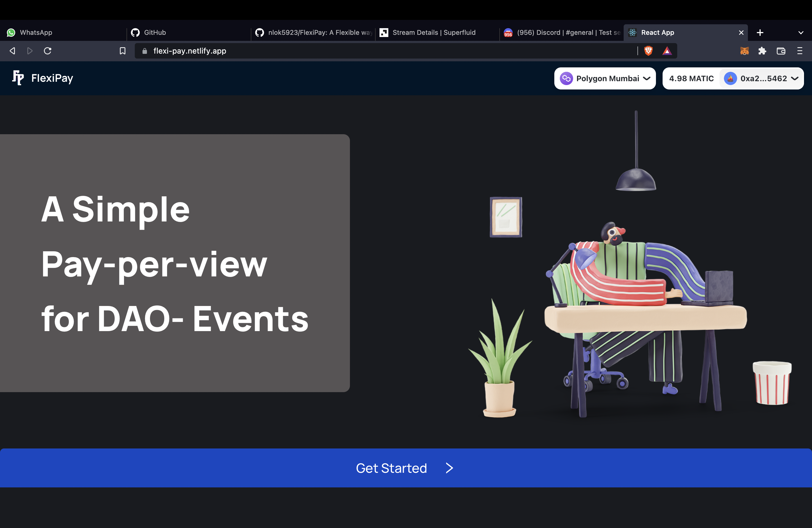Open the Brave Wallet icon
Image resolution: width=812 pixels, height=528 pixels.
point(781,51)
